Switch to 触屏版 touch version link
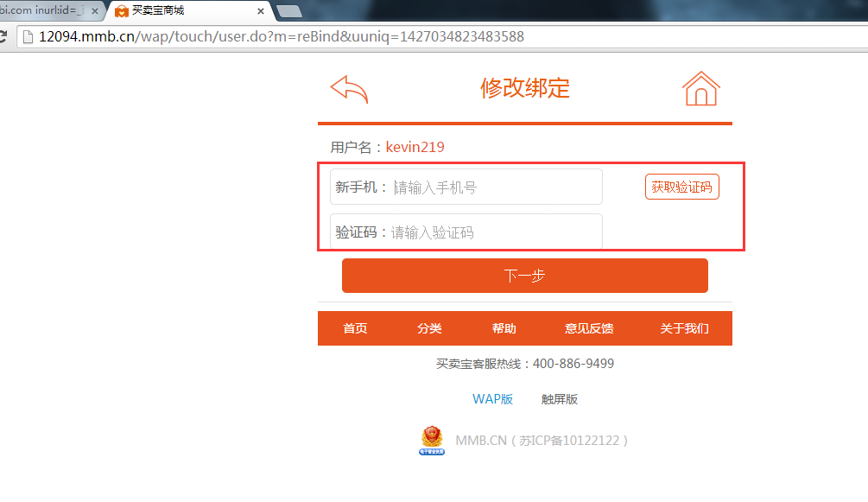868x502 pixels. pyautogui.click(x=559, y=399)
